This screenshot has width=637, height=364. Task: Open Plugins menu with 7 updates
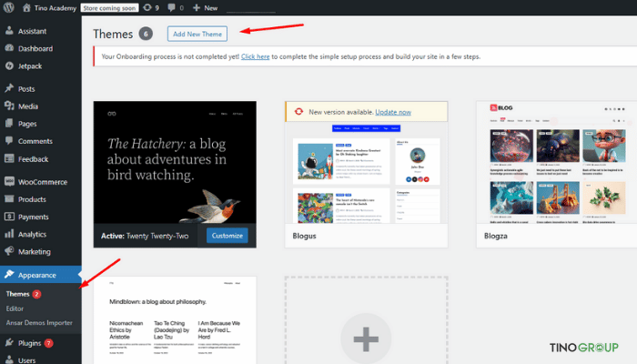[x=29, y=343]
